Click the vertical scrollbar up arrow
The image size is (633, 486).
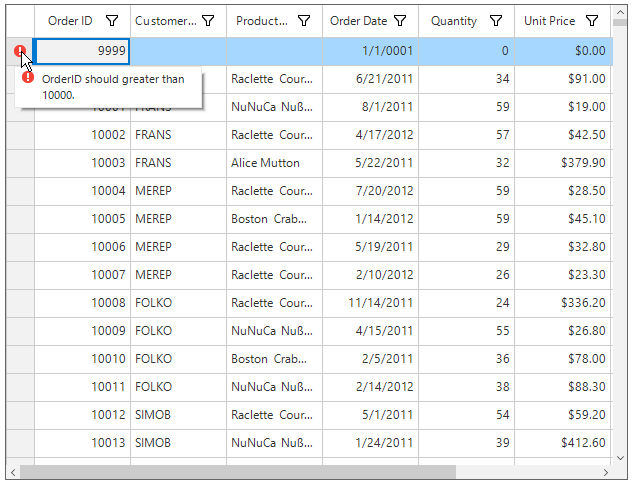(620, 12)
